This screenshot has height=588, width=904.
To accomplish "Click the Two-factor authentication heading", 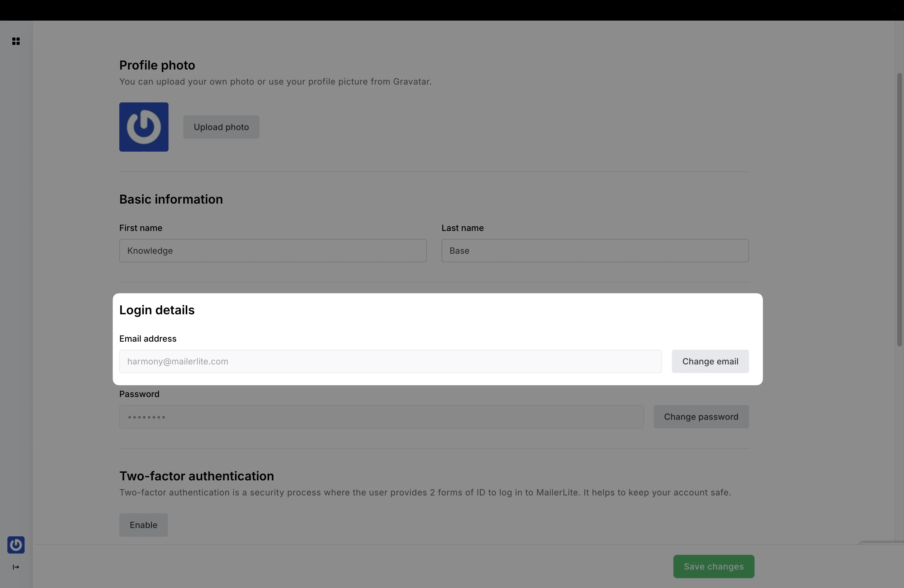I will 196,476.
